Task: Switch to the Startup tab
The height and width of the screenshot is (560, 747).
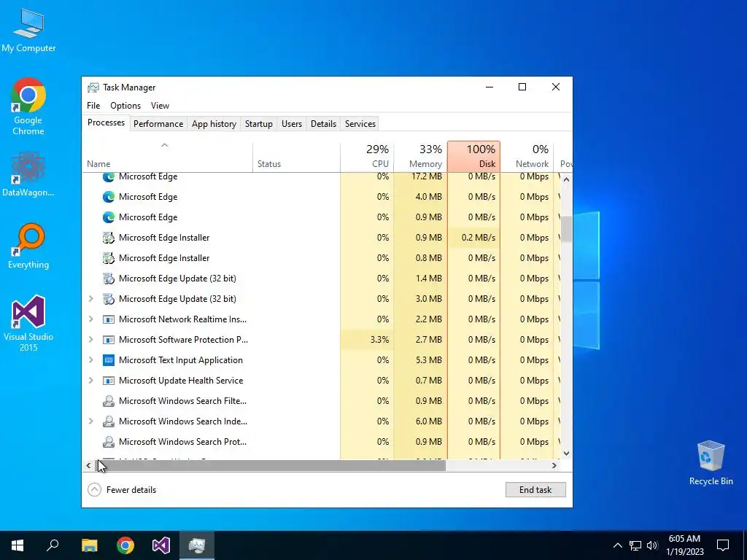Action: 259,124
